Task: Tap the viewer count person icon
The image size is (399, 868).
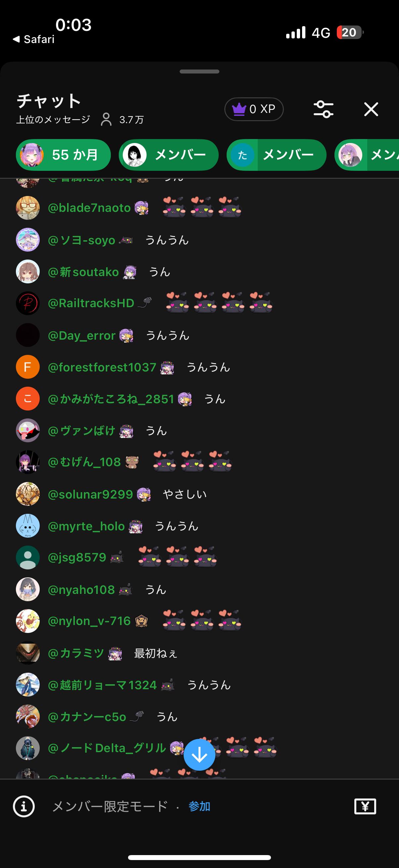Action: click(106, 119)
